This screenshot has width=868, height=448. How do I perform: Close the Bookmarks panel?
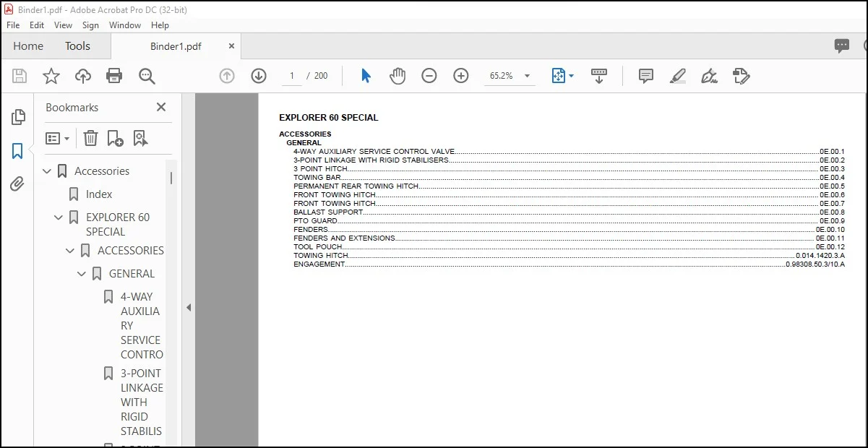tap(161, 107)
